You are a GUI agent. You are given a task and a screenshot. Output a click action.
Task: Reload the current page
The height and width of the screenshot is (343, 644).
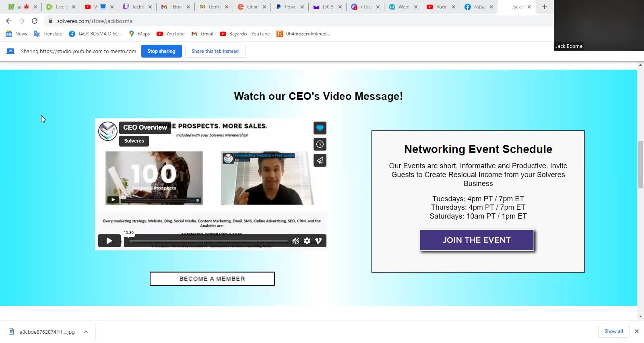pyautogui.click(x=35, y=21)
